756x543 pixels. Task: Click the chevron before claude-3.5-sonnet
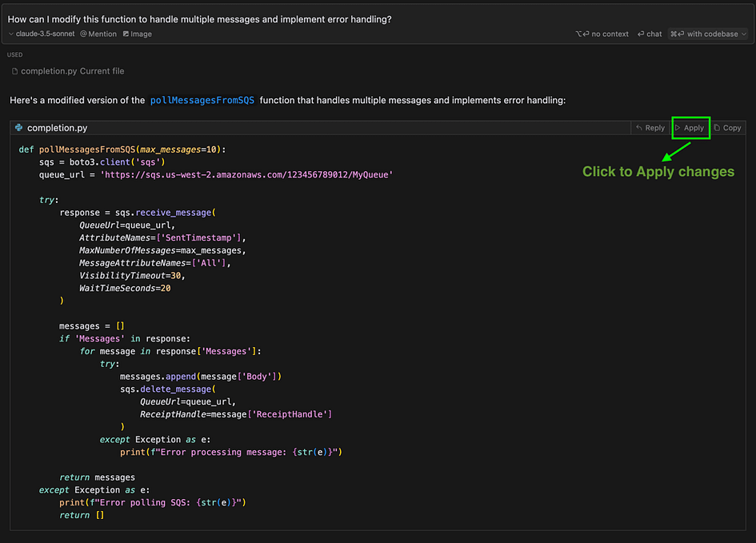tap(11, 34)
